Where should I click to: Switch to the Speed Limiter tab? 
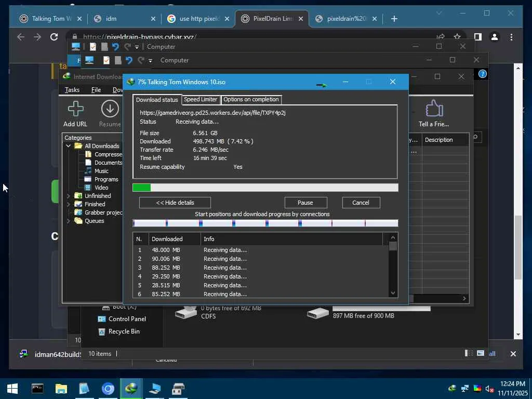(200, 99)
